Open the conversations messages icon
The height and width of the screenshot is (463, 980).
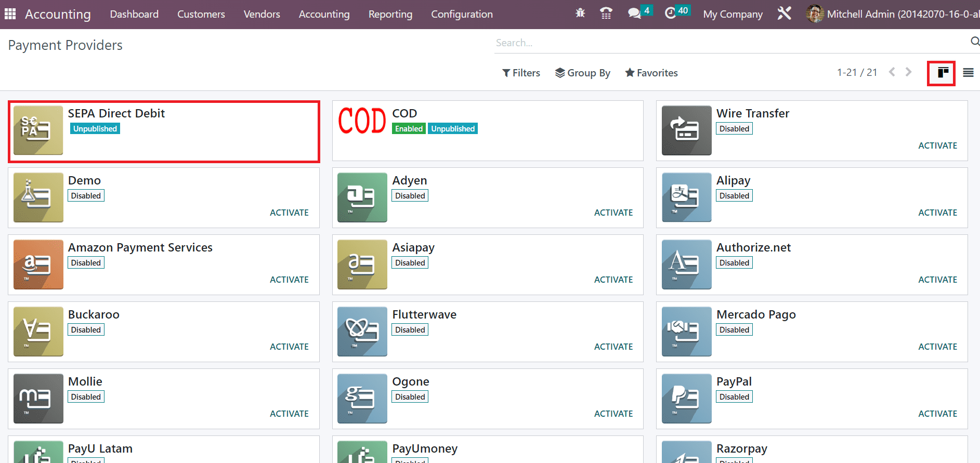point(634,13)
